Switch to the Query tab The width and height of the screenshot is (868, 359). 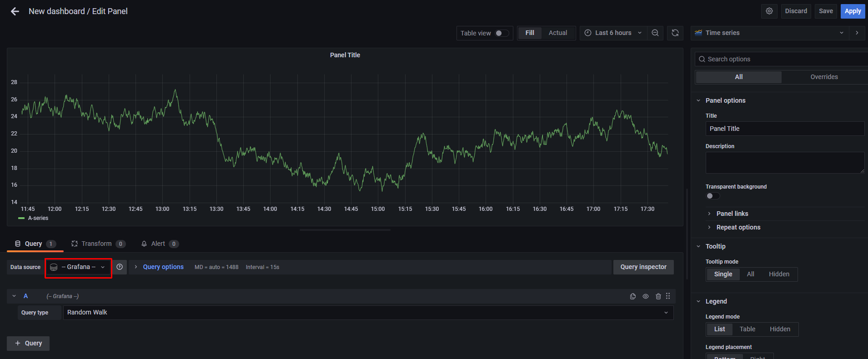coord(35,244)
